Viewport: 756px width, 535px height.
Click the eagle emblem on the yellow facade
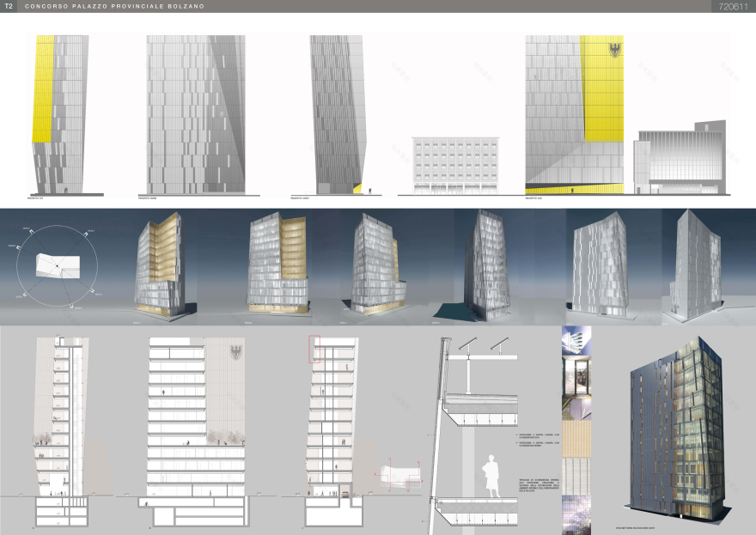(x=615, y=50)
